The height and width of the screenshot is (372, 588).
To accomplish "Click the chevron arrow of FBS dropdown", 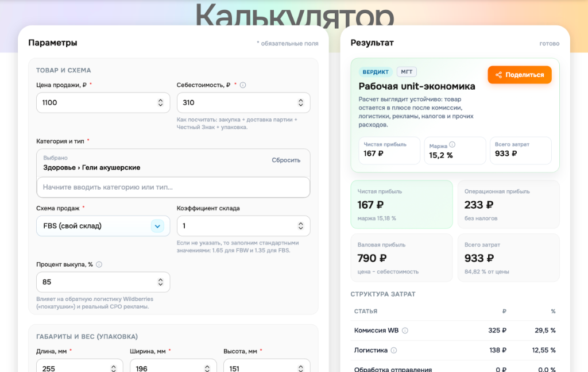I will tap(157, 226).
